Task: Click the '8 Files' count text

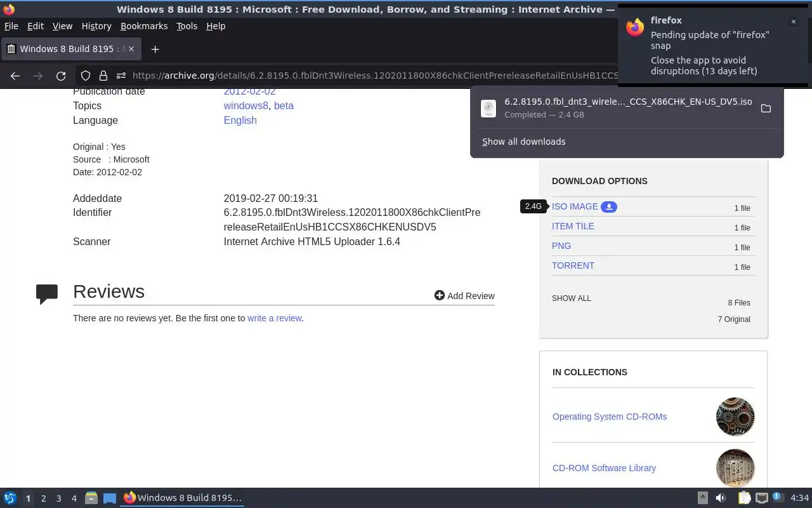Action: point(739,303)
